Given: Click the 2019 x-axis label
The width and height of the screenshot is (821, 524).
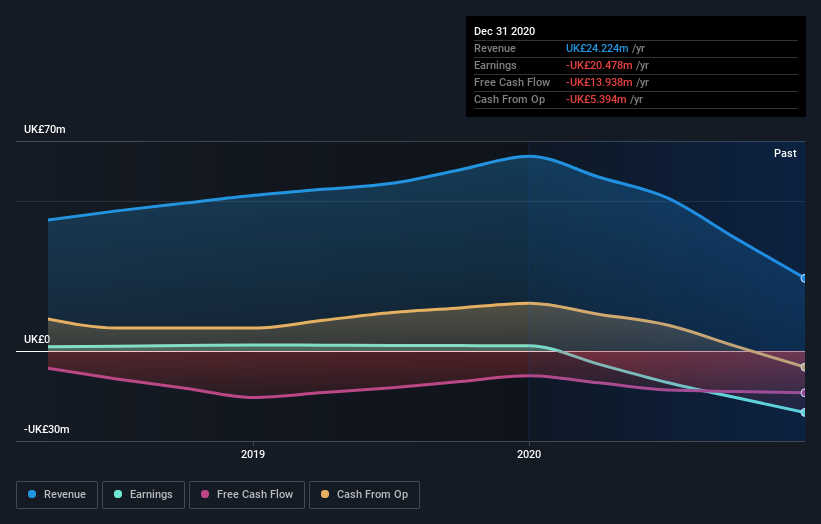Looking at the screenshot, I should pos(253,454).
